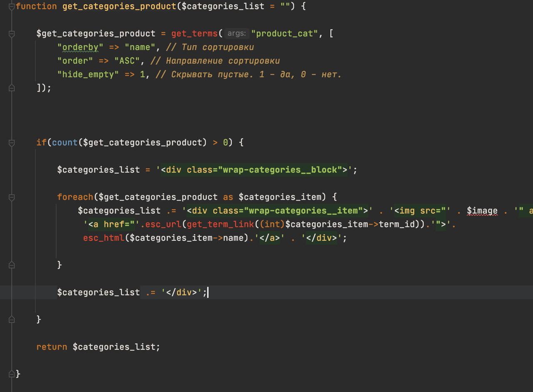Screen dimensions: 533x392
Task: Collapse the get_terms array fold marker
Action: (x=12, y=33)
